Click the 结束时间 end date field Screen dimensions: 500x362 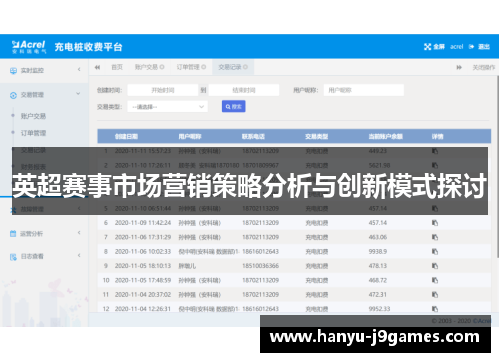[244, 90]
